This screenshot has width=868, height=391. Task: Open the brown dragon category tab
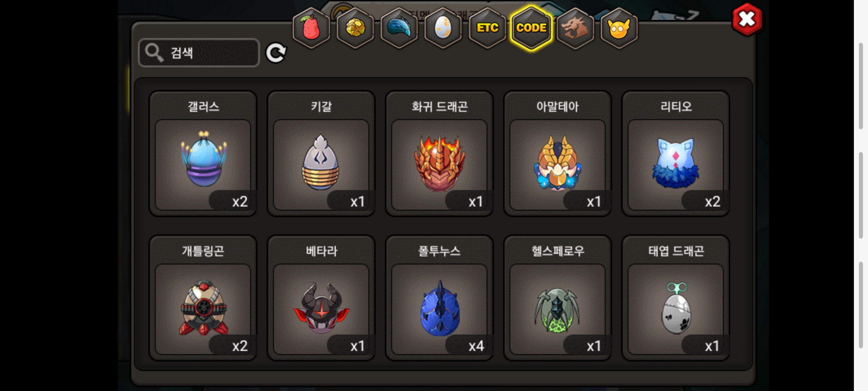(575, 28)
